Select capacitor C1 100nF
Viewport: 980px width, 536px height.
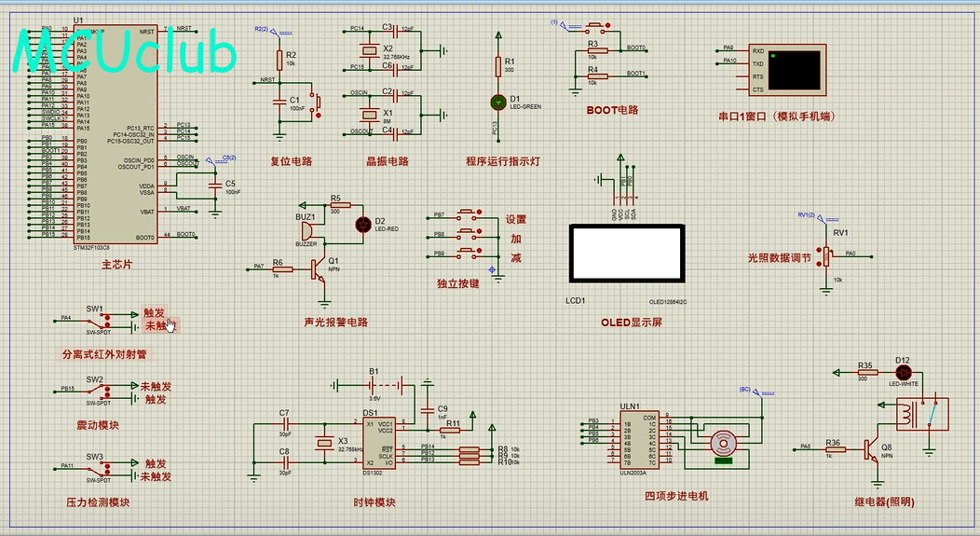[279, 103]
